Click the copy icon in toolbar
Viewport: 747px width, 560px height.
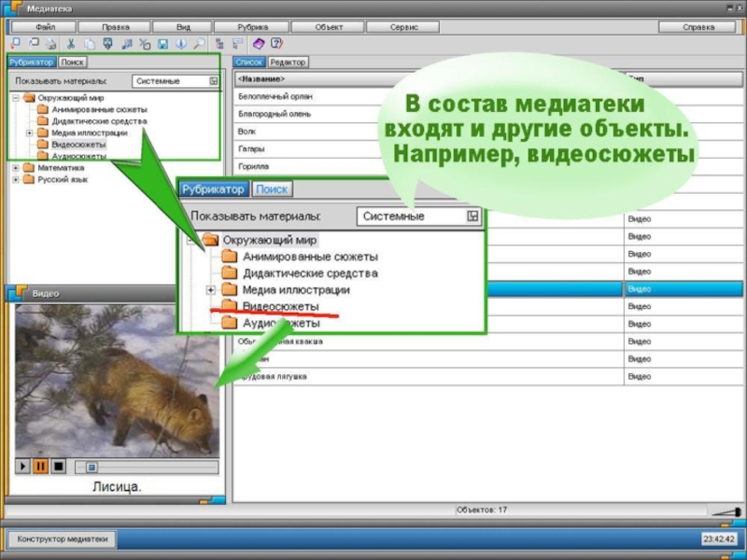point(89,43)
